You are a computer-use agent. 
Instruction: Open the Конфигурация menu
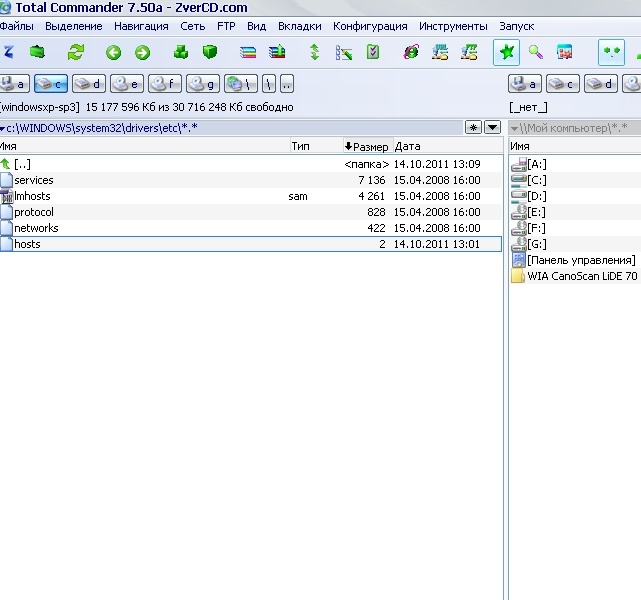pyautogui.click(x=370, y=26)
